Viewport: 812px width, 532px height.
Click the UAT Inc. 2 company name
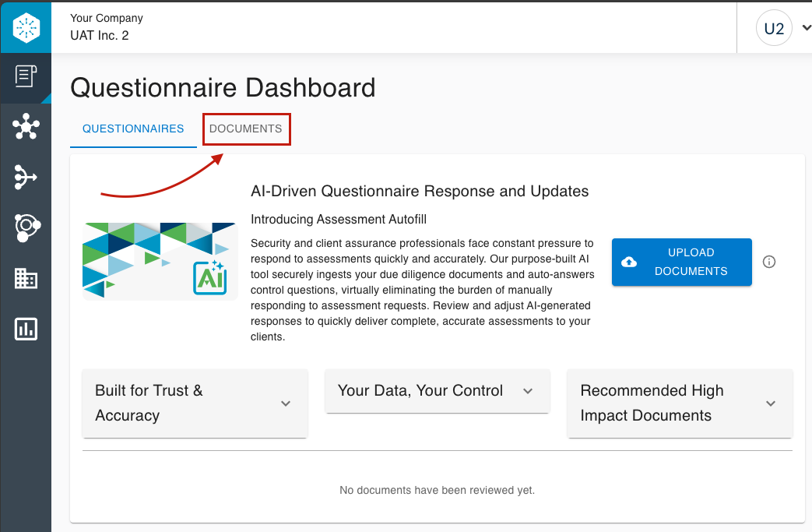pyautogui.click(x=100, y=35)
